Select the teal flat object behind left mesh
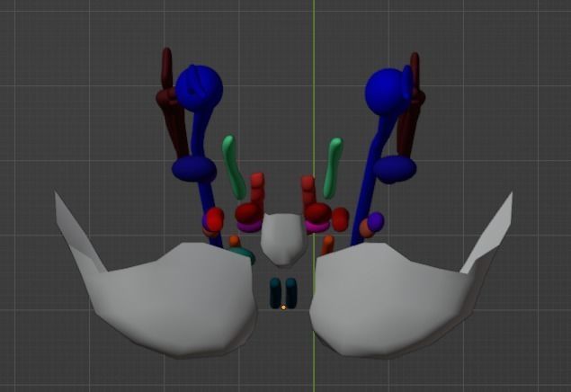The height and width of the screenshot is (392, 571). pos(242,253)
